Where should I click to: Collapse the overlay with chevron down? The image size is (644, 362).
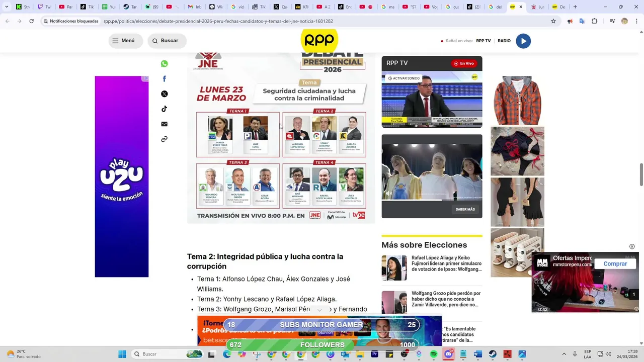coord(319,310)
